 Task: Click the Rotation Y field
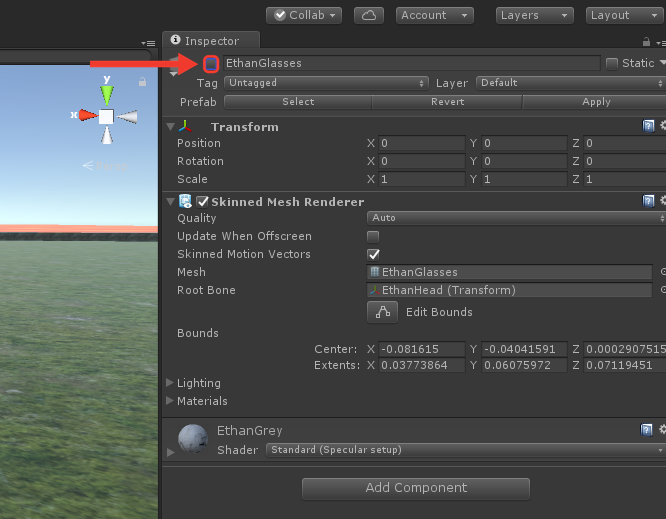pyautogui.click(x=524, y=161)
